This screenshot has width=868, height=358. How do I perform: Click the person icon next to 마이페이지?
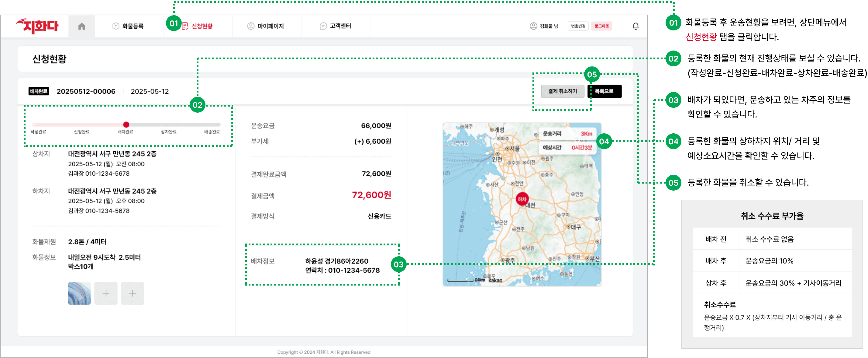[251, 26]
